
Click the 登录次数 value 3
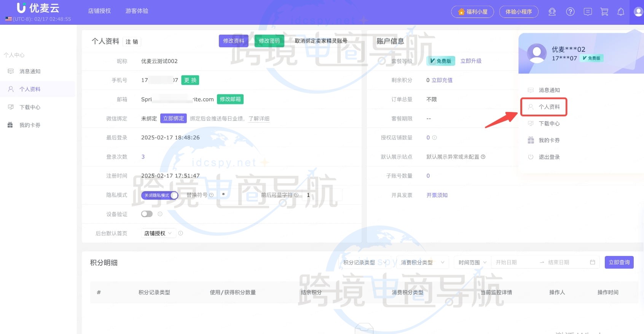[x=143, y=157]
